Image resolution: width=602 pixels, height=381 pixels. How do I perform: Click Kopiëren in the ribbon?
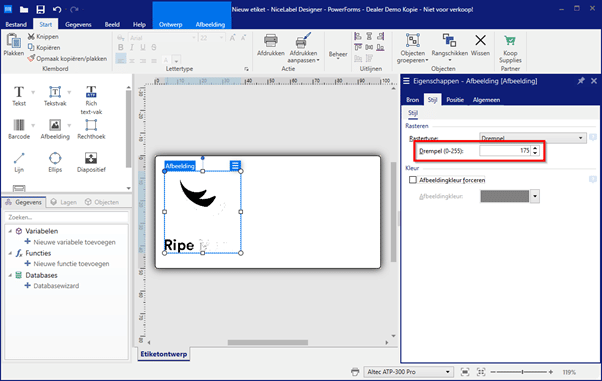click(x=44, y=48)
